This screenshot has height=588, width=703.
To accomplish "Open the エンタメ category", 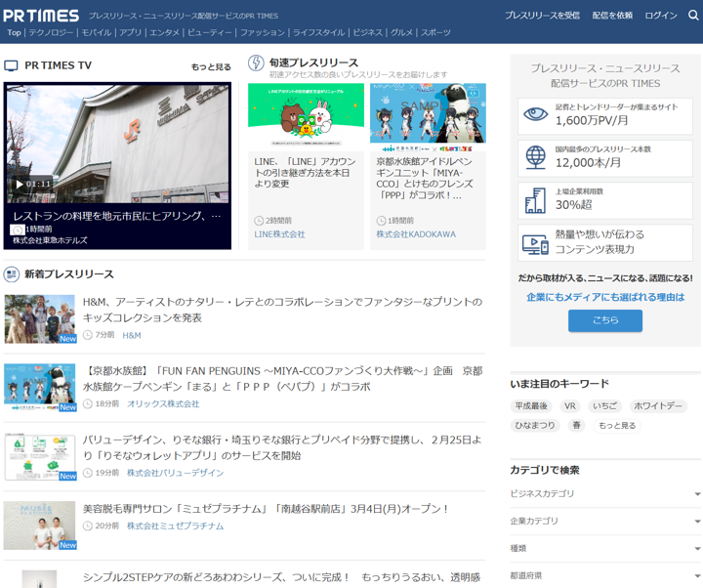I will click(x=165, y=32).
